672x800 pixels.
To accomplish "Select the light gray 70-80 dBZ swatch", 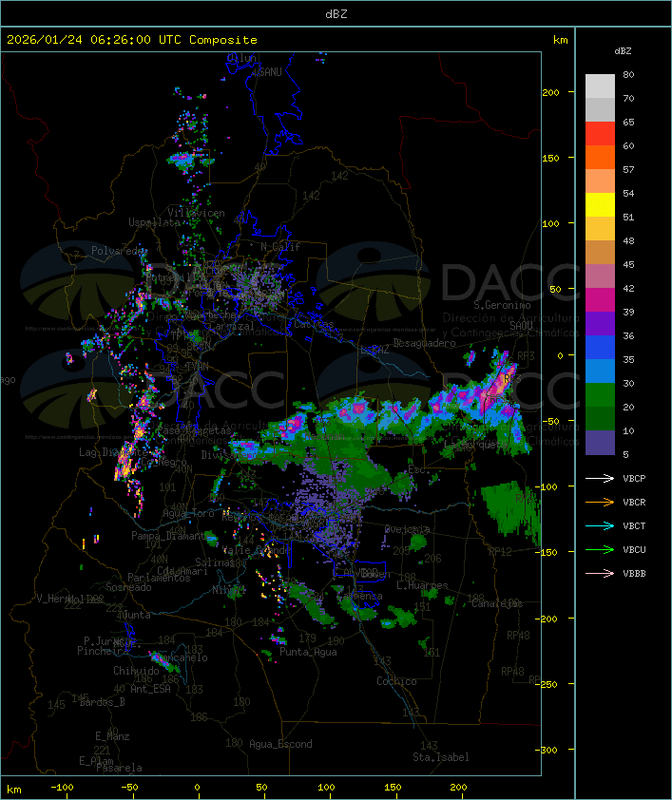I will pos(600,86).
